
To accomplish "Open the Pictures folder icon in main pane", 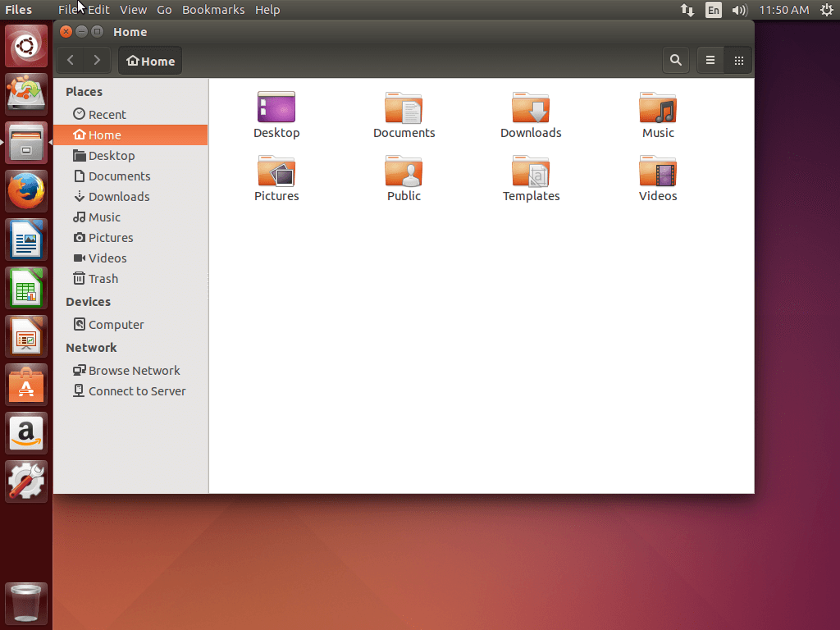I will [276, 171].
